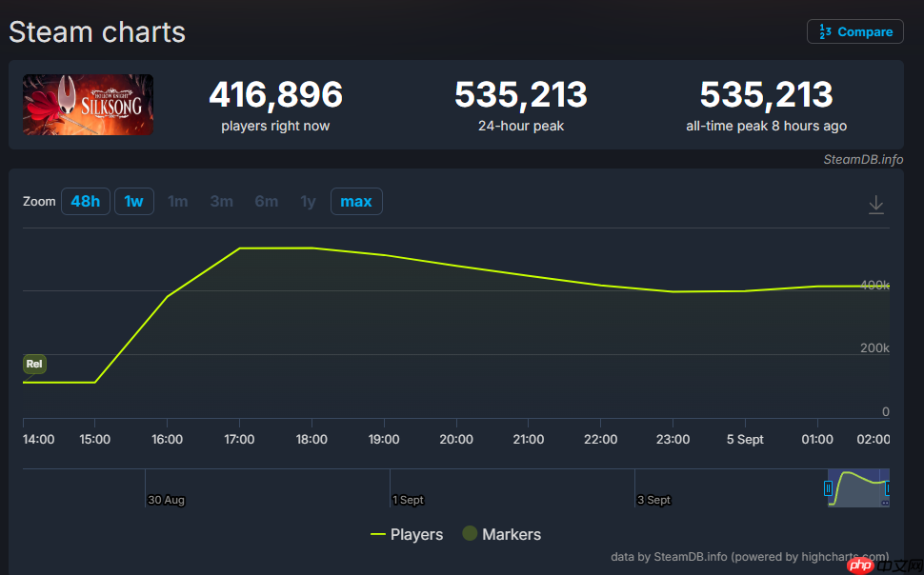Screen dimensions: 924x575
Task: Toggle the Markers series in legend
Action: click(x=501, y=534)
